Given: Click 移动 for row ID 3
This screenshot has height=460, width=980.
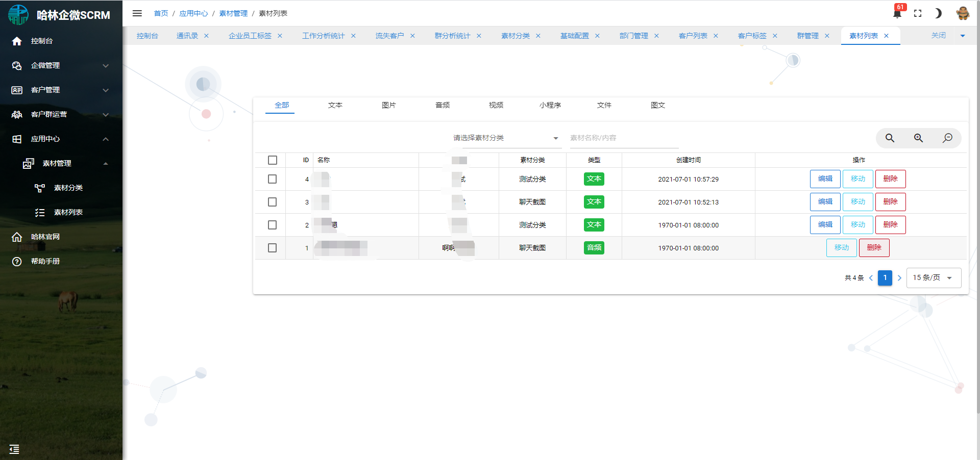Looking at the screenshot, I should point(858,202).
